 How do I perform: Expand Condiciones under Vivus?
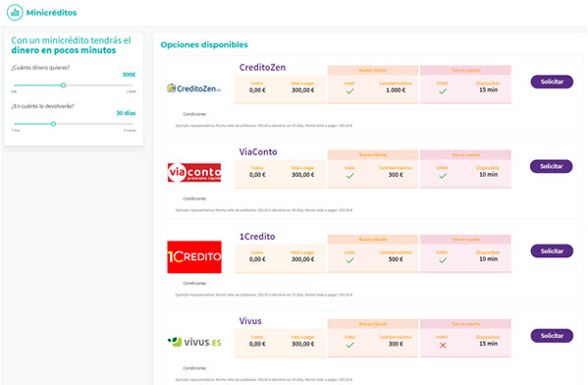point(194,368)
